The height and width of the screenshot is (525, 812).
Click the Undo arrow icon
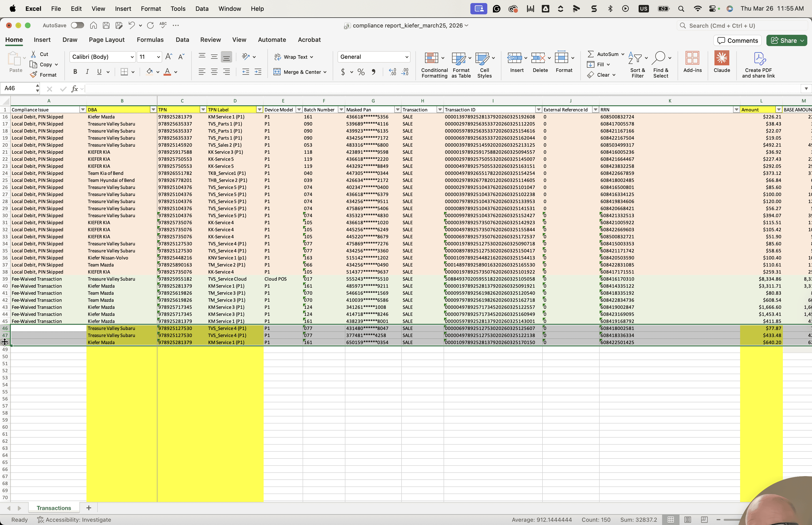(x=131, y=25)
